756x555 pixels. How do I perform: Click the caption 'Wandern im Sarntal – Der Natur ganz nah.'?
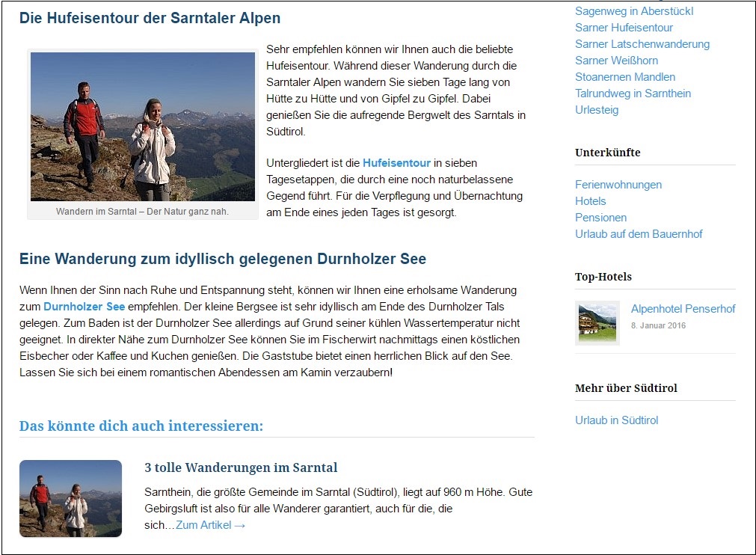[142, 211]
